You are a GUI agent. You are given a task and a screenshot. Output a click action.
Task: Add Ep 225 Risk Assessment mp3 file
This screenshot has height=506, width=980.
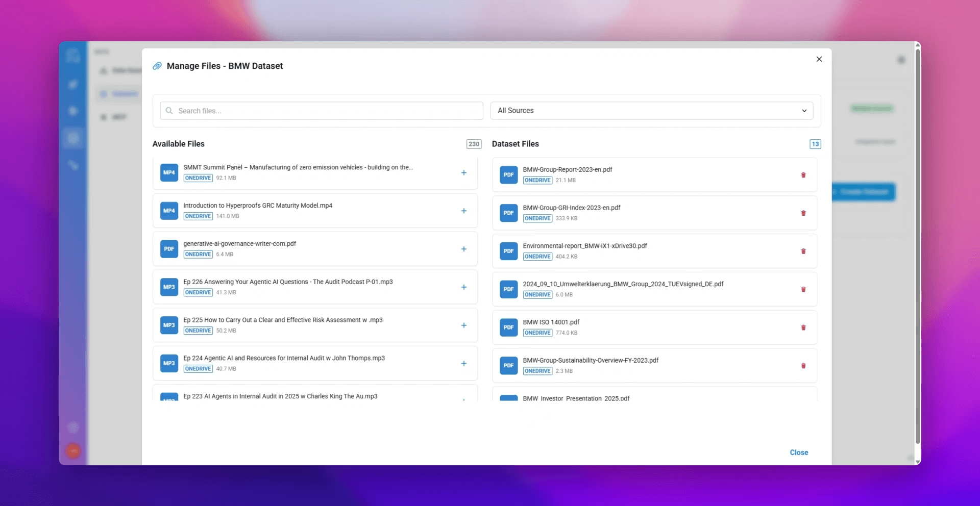click(463, 325)
